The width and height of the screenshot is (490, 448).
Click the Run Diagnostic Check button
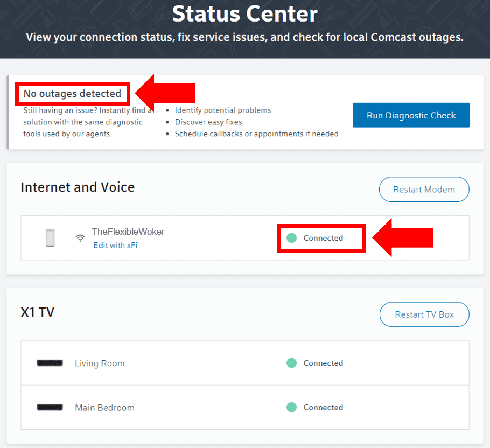tap(411, 115)
